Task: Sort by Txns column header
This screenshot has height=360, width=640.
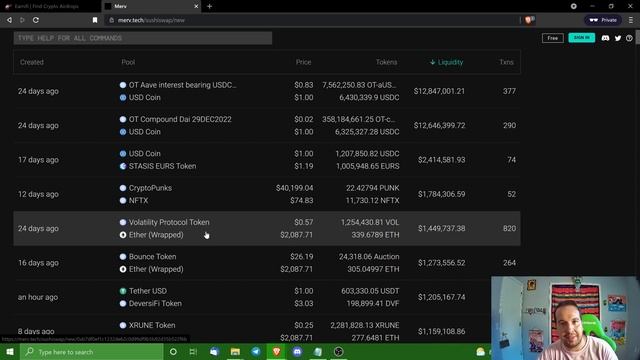Action: 507,62
